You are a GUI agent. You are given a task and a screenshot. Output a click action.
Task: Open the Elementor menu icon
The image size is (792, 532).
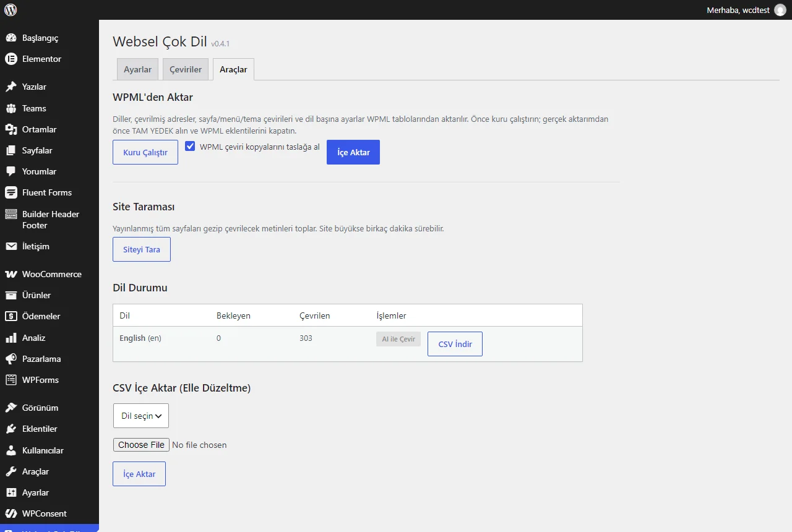11,59
